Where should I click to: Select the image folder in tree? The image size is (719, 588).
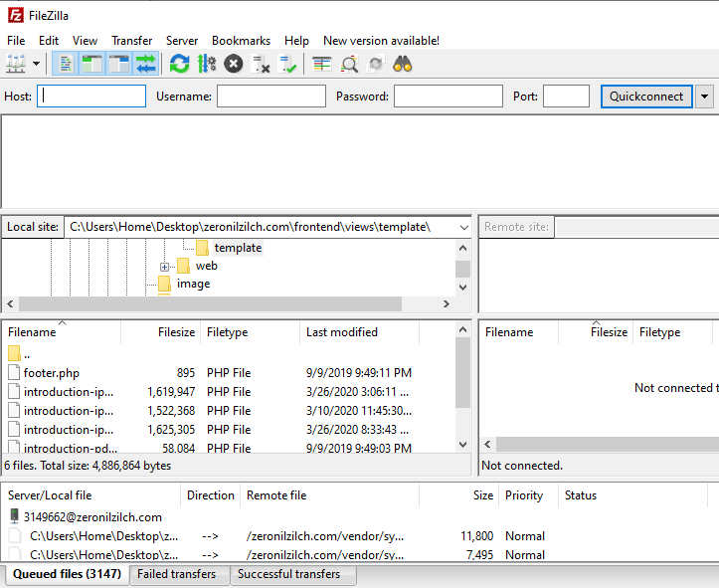tap(193, 284)
